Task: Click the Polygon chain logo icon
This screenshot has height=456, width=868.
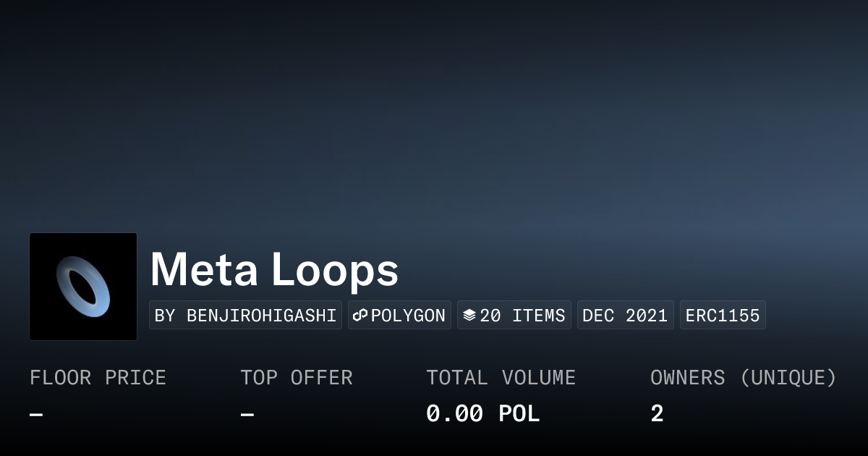Action: tap(360, 316)
